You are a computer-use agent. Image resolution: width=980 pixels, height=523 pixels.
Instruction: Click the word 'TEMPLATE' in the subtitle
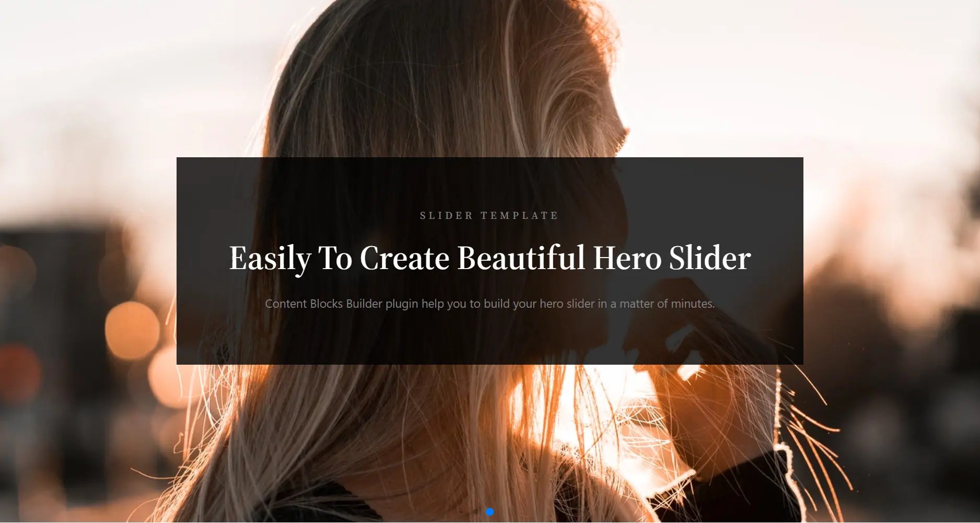[x=520, y=215]
